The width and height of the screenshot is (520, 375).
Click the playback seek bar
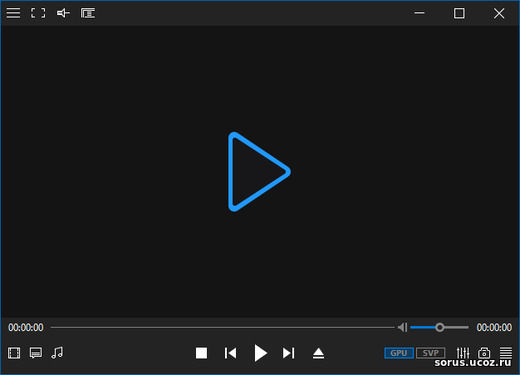[x=222, y=327]
